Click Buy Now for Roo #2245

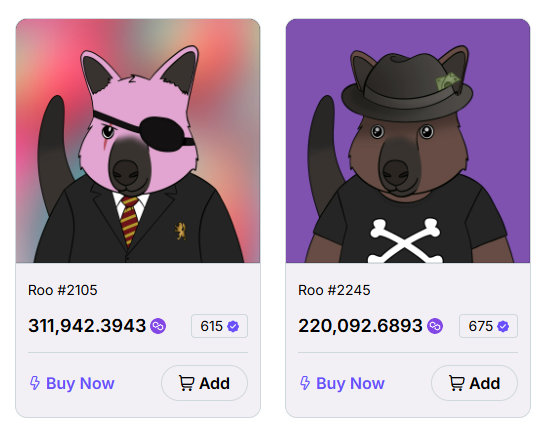(342, 383)
